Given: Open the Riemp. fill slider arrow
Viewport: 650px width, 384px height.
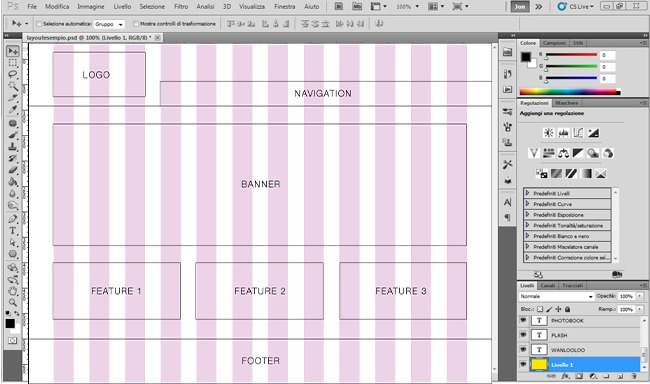Looking at the screenshot, I should [640, 309].
